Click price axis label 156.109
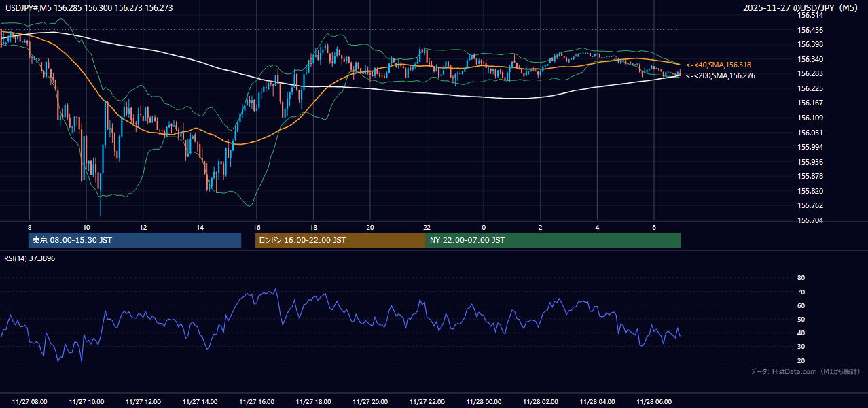Image resolution: width=868 pixels, height=408 pixels. pos(810,118)
